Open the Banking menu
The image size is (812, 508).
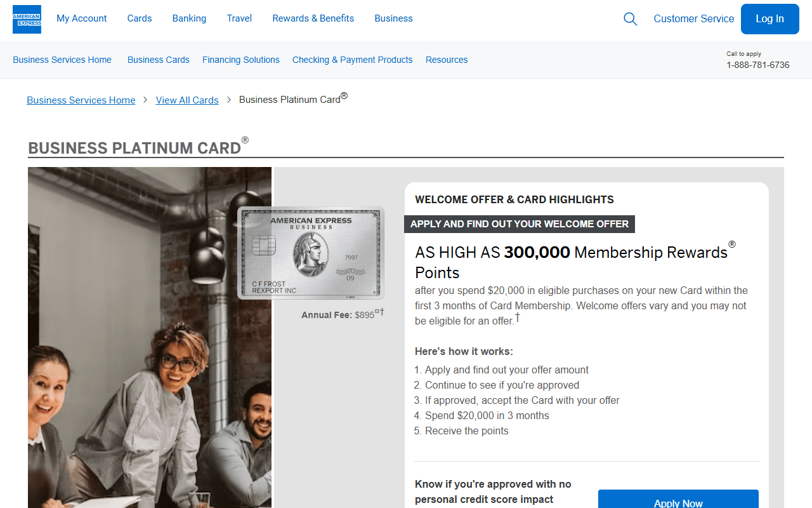tap(189, 18)
